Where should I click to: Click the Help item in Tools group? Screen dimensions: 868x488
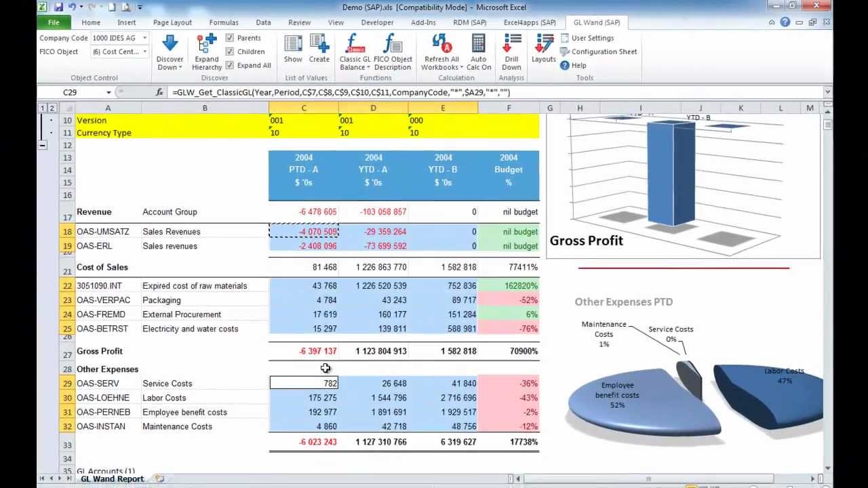coord(573,65)
